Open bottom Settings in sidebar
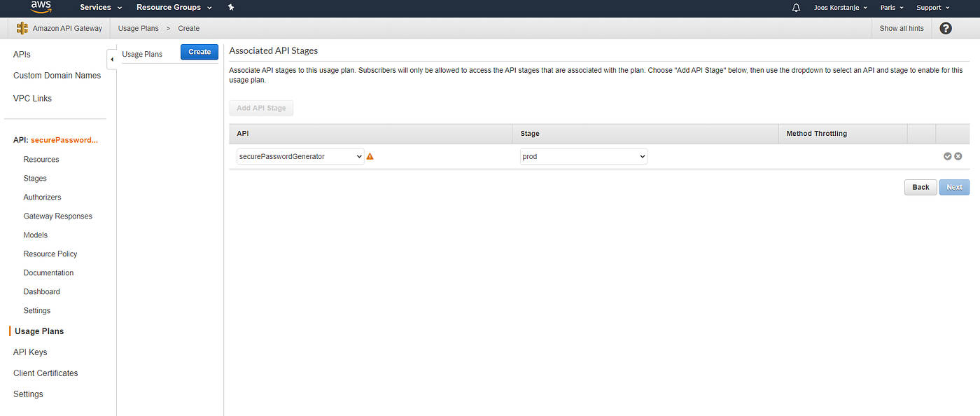 (x=28, y=394)
